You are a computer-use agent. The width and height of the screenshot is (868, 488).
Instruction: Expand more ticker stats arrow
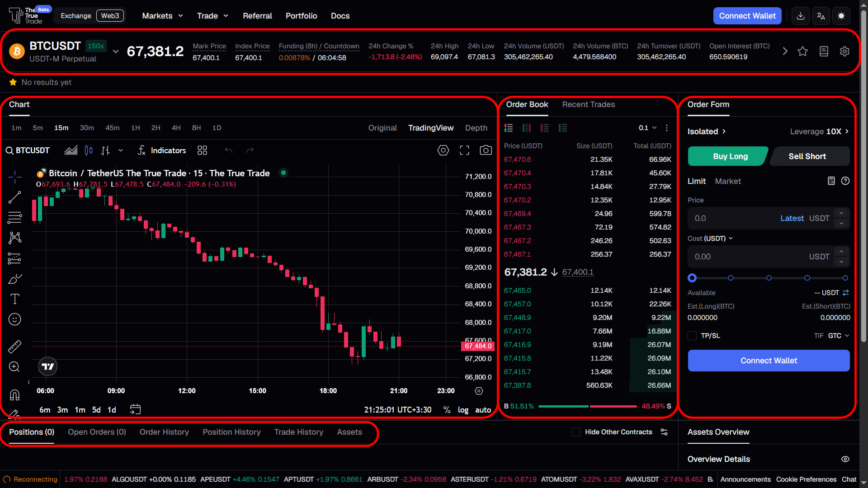785,52
